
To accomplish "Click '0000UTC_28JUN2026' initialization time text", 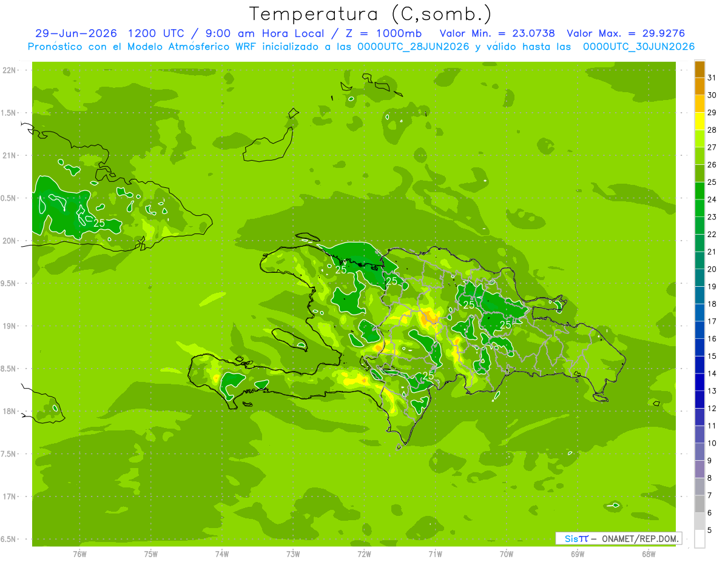I will (x=413, y=47).
